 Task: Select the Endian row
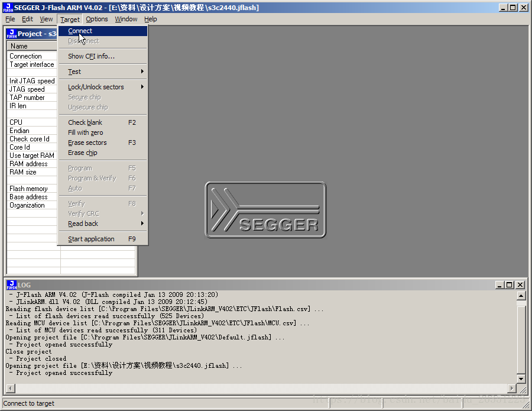(33, 131)
